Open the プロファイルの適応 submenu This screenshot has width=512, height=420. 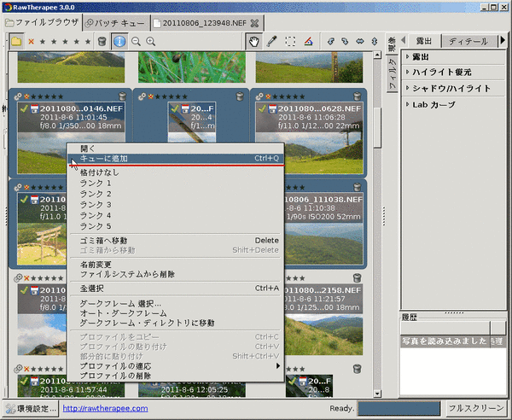pyautogui.click(x=176, y=365)
